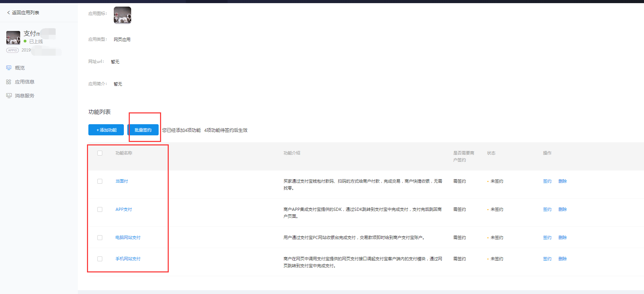Open the APP支付 feature link
Viewport: 644px width, 294px height.
[x=124, y=209]
